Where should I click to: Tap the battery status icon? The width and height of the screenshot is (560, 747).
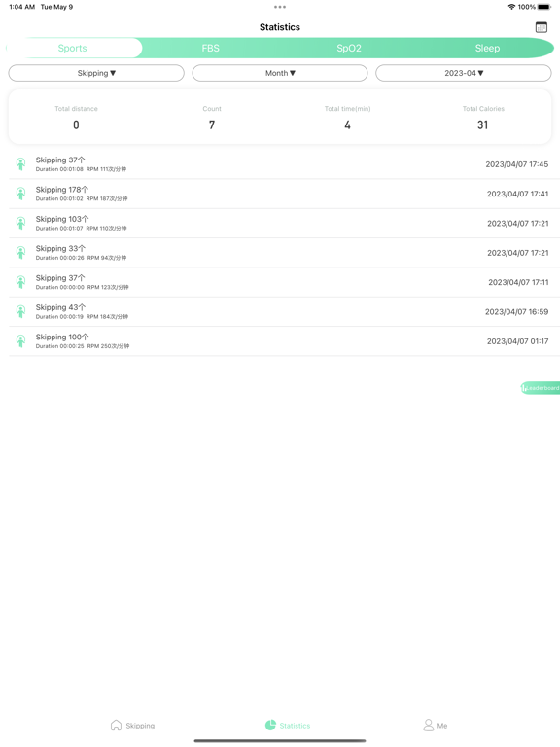(544, 7)
